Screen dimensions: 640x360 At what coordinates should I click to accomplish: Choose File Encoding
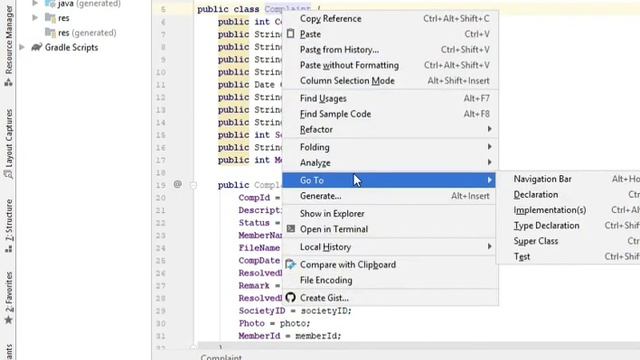coord(390,280)
